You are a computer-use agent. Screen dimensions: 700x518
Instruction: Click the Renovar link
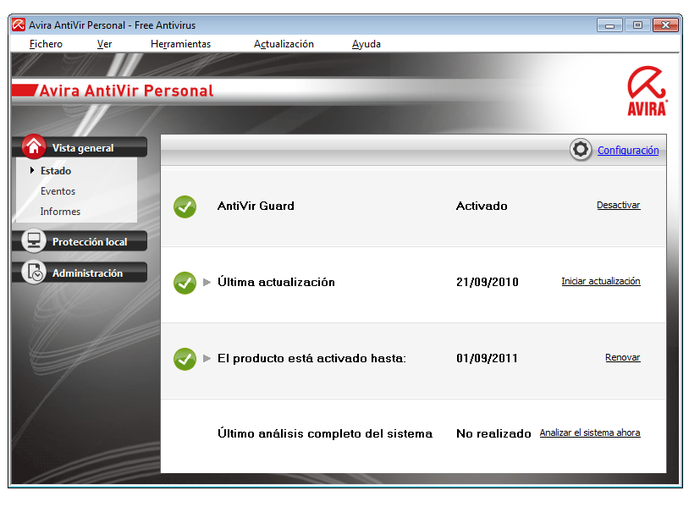[623, 357]
